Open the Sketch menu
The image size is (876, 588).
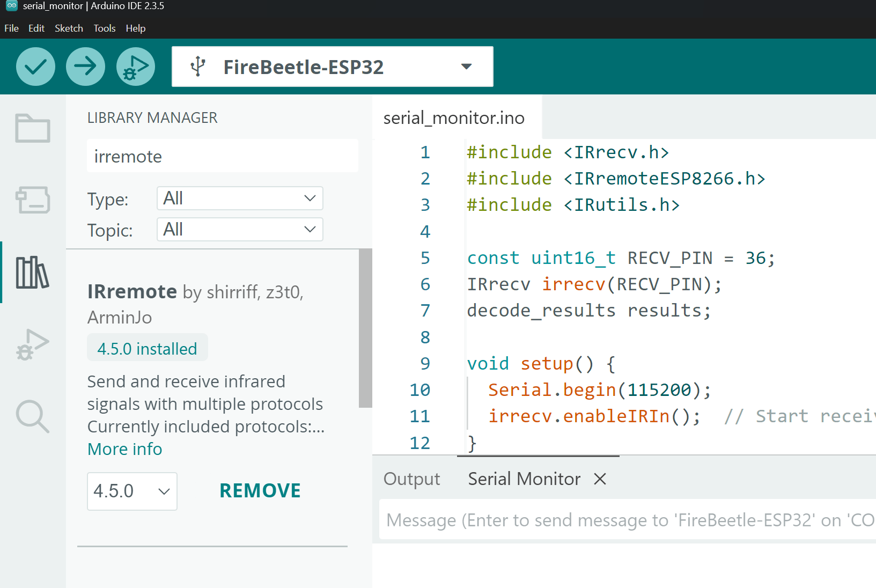click(x=69, y=28)
